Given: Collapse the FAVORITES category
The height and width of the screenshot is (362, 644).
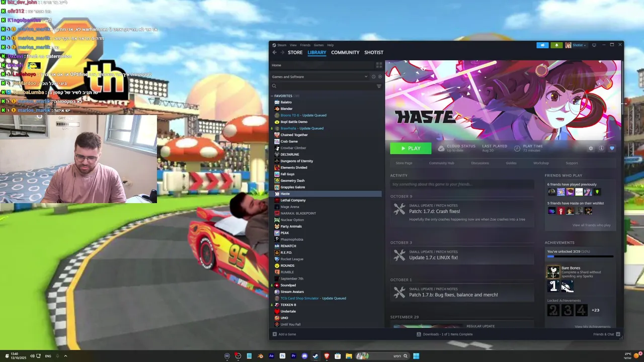Looking at the screenshot, I should [272, 96].
